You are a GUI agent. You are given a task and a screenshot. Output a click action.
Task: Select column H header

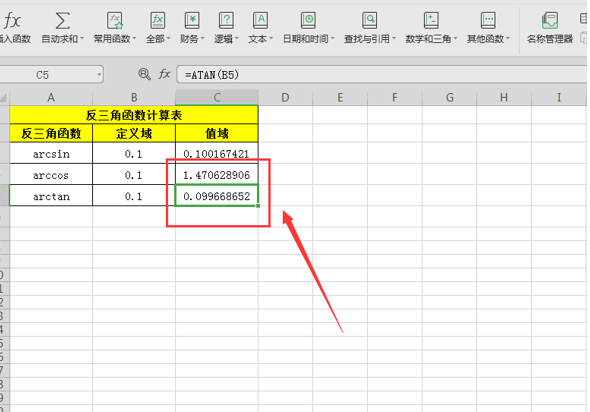click(x=504, y=98)
